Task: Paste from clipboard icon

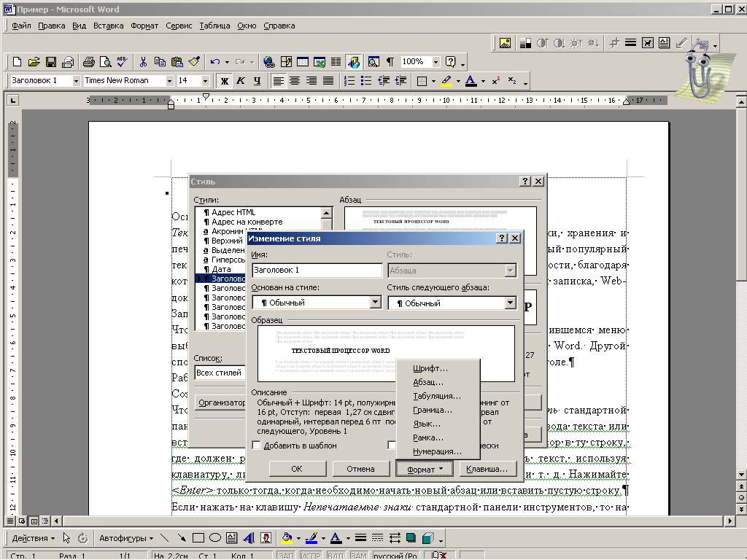Action: [177, 62]
